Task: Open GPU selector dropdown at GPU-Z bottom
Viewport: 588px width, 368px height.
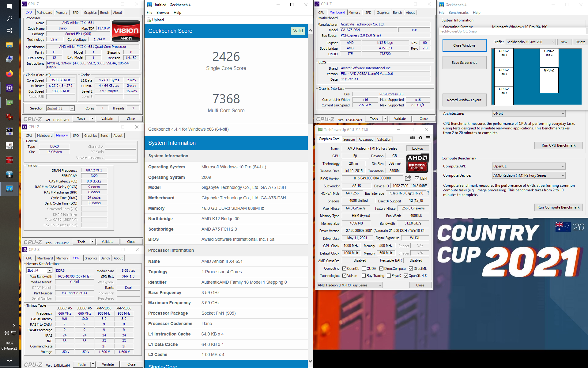Action: pyautogui.click(x=349, y=285)
